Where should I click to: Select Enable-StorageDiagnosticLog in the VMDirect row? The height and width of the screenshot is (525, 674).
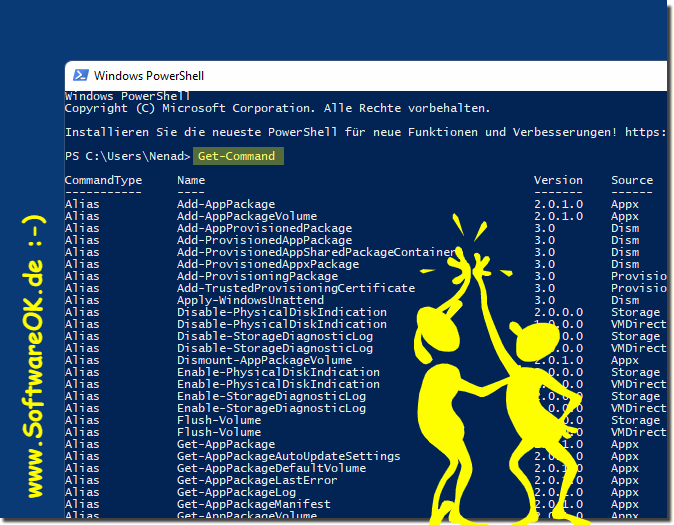click(x=272, y=408)
